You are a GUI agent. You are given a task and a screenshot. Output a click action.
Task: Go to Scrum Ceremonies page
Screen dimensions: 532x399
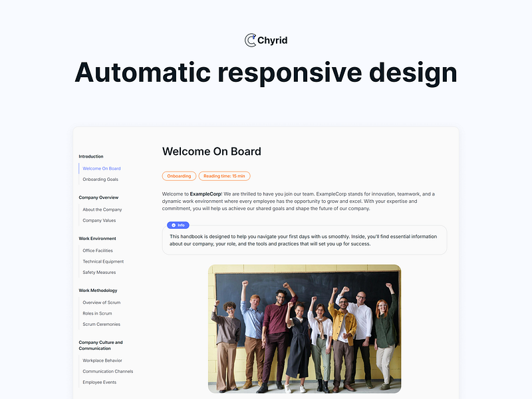click(x=102, y=325)
